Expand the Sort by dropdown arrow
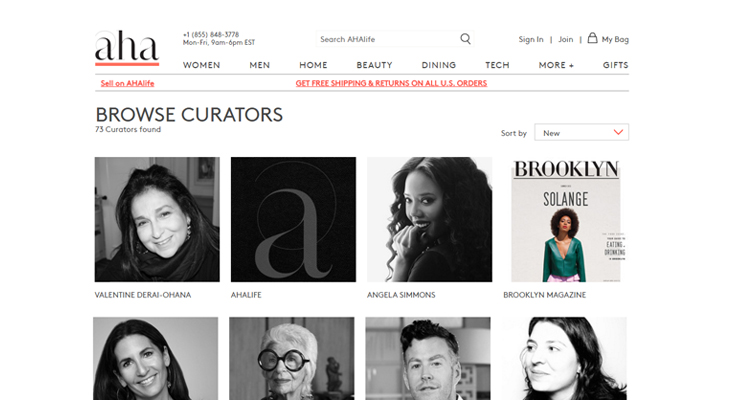Image resolution: width=729 pixels, height=400 pixels. click(x=618, y=132)
